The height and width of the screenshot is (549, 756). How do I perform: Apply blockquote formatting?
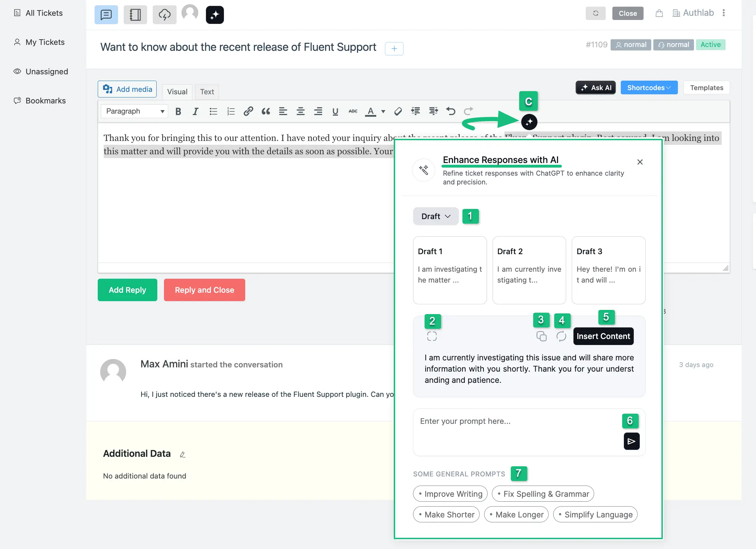click(266, 111)
